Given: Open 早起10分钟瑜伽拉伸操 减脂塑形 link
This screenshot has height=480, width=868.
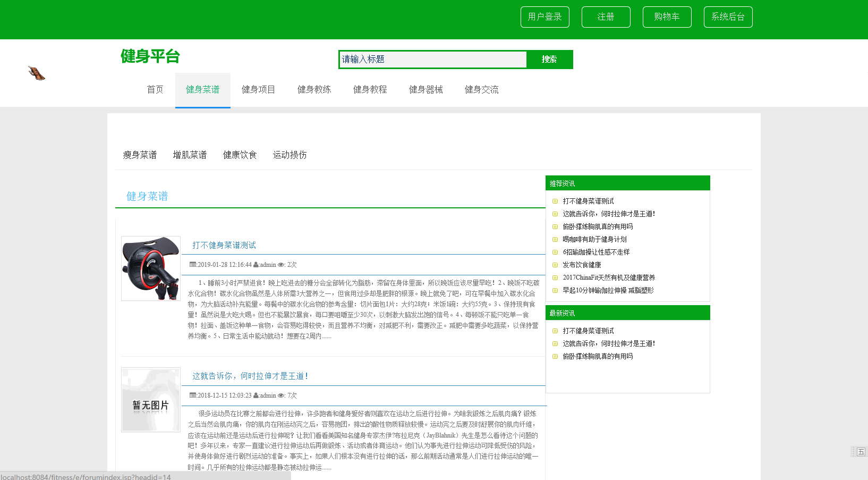Looking at the screenshot, I should point(608,290).
